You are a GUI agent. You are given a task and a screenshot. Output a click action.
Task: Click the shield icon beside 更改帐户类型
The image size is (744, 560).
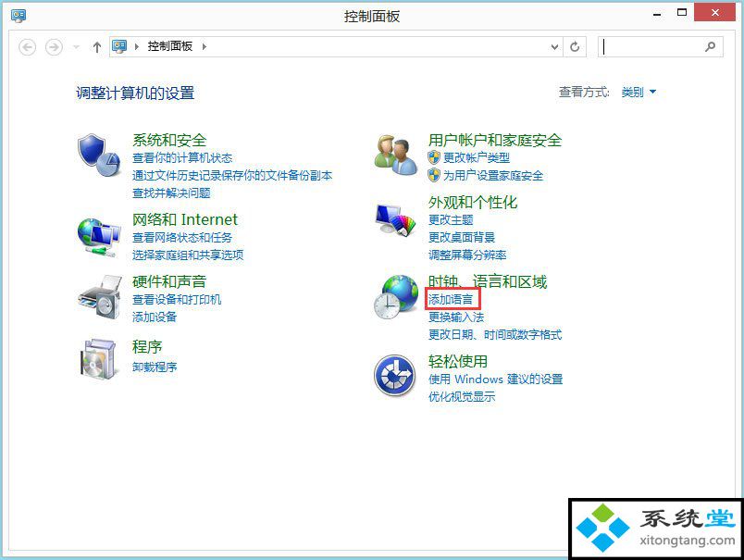[x=434, y=157]
